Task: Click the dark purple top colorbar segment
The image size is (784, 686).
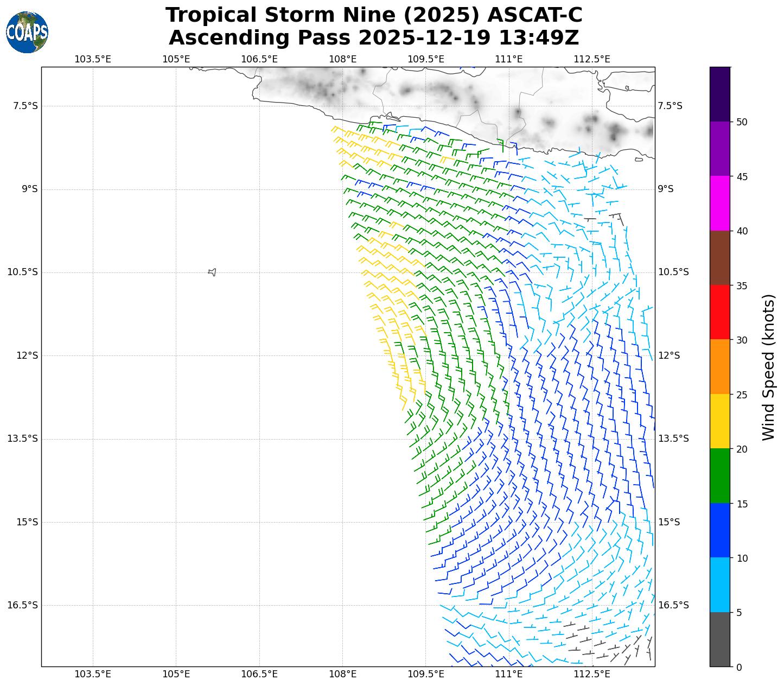Action: tap(720, 94)
